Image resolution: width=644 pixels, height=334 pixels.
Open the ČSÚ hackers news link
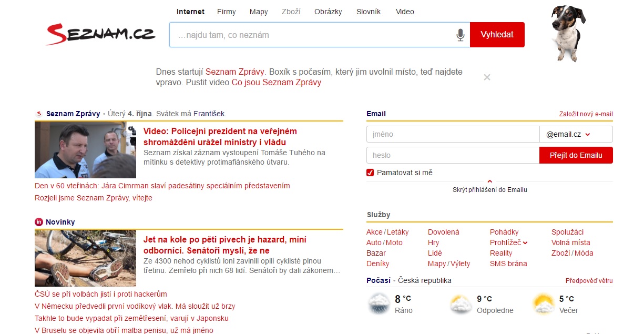click(101, 294)
